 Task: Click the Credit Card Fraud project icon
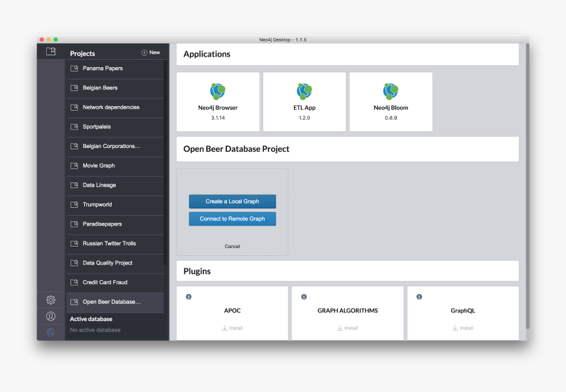click(74, 283)
